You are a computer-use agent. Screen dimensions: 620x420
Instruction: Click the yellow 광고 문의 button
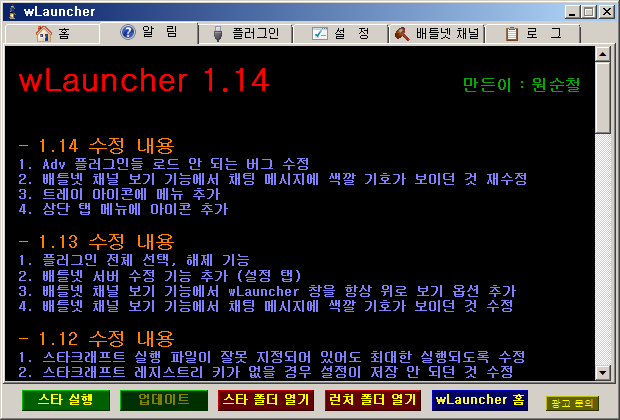click(572, 403)
